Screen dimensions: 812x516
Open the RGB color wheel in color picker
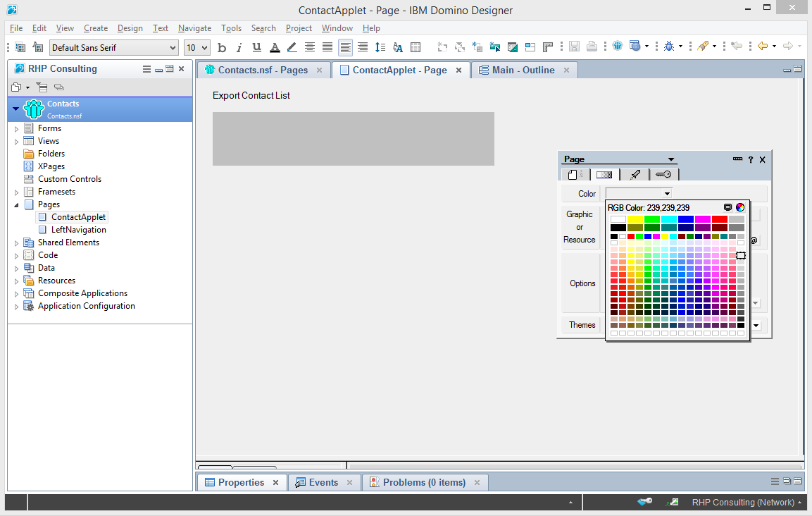point(739,207)
